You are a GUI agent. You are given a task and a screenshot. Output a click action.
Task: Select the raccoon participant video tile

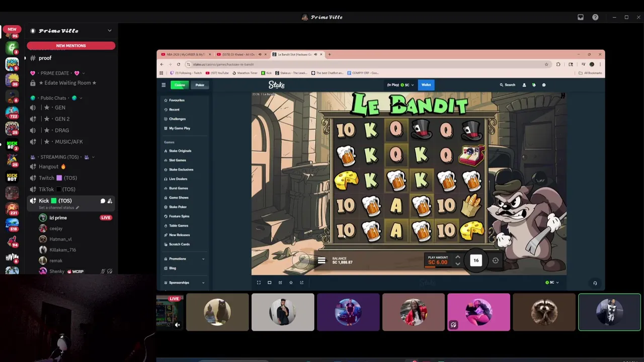pyautogui.click(x=544, y=312)
